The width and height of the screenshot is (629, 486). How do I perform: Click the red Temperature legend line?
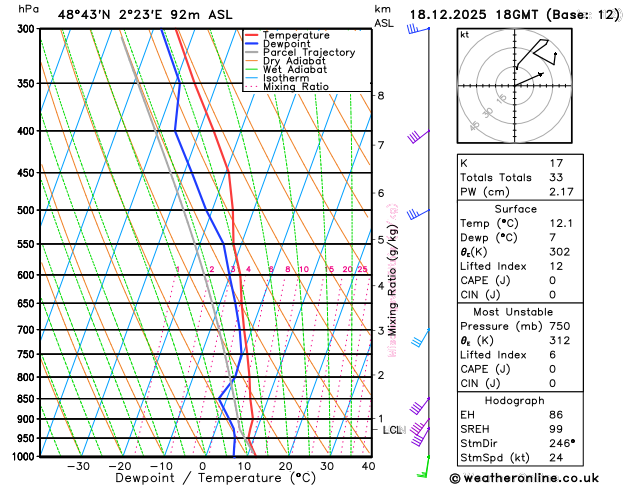pos(252,35)
